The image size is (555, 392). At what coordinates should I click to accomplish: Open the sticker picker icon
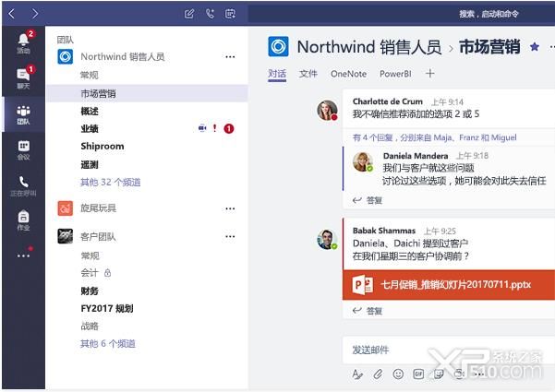click(439, 374)
